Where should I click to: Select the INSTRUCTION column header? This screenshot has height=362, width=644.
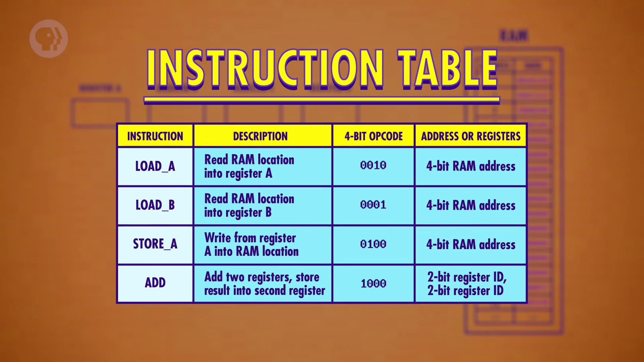point(155,136)
